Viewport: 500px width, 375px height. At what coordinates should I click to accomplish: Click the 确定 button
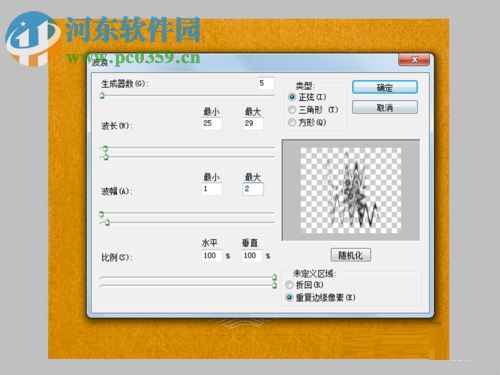click(385, 87)
